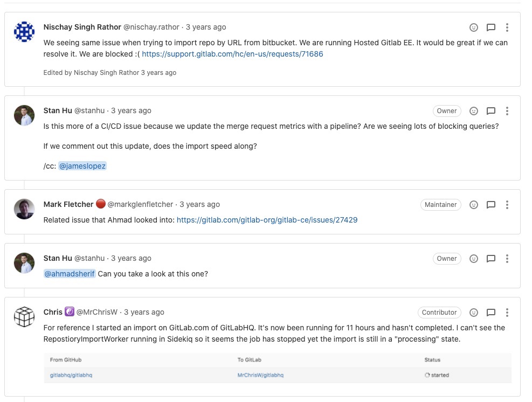Open more actions on Mark Fletcher's comment
532x402 pixels.
(x=507, y=205)
